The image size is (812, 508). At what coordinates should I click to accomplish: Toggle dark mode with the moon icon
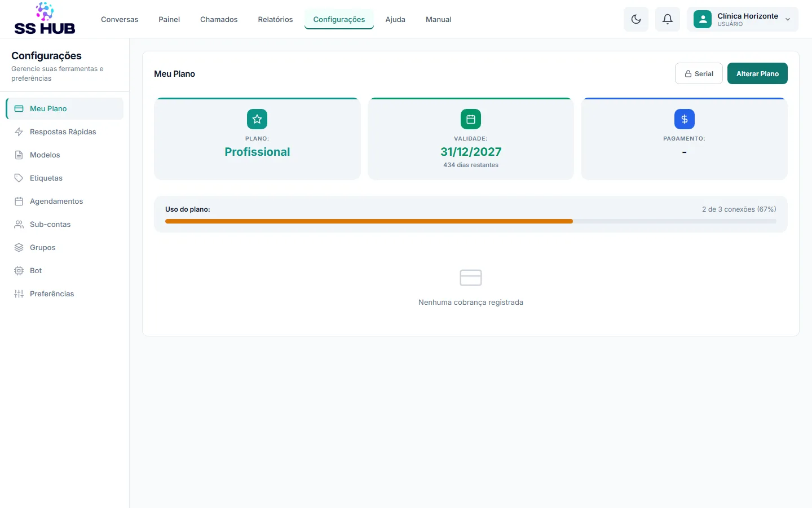636,19
